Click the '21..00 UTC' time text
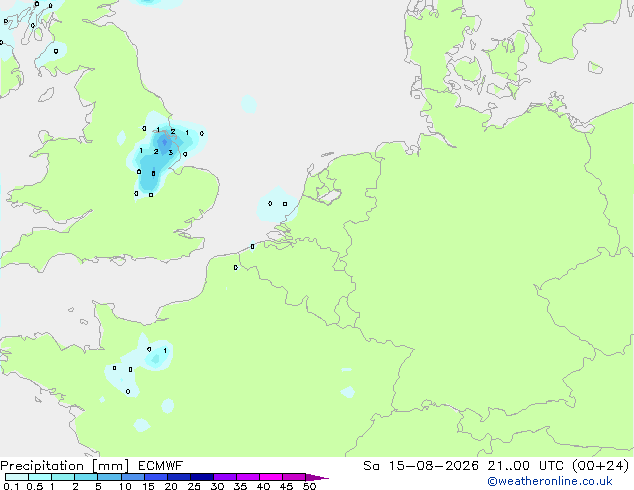634x490 pixels. click(x=526, y=466)
